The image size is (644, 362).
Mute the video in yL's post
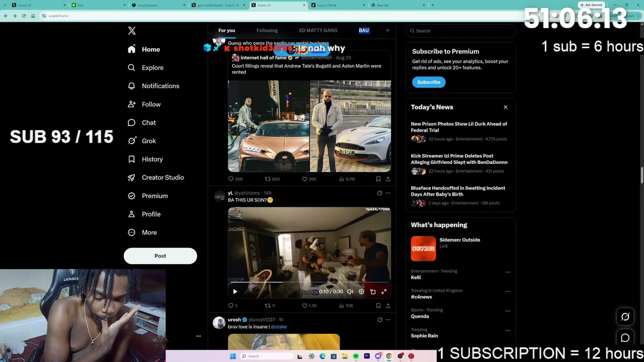tap(350, 292)
